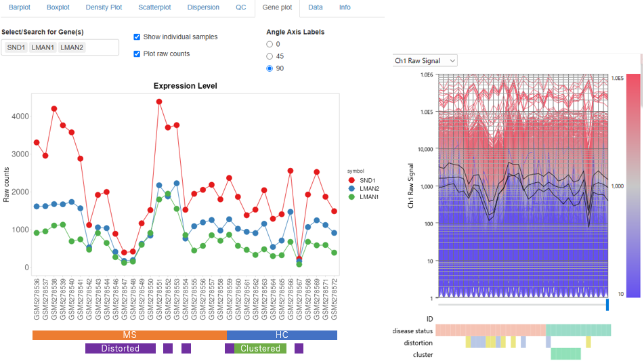Image resolution: width=644 pixels, height=363 pixels.
Task: Click the green Clustered bar
Action: tap(260, 349)
